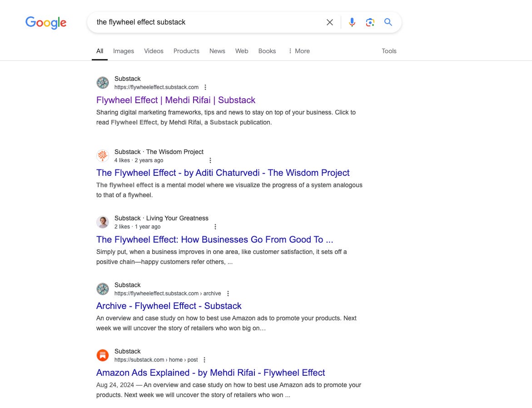Switch to the Products tab
The image size is (532, 408).
186,51
